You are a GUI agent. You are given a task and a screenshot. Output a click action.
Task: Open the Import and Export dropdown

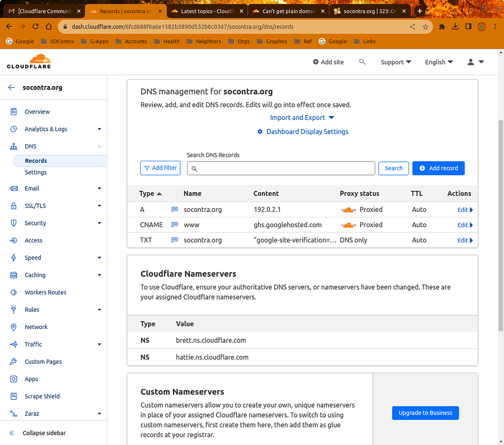(302, 118)
